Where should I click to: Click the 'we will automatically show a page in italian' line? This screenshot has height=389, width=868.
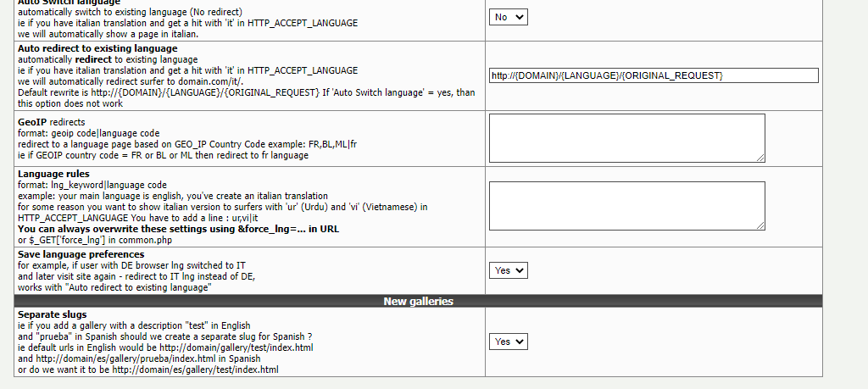tap(108, 34)
